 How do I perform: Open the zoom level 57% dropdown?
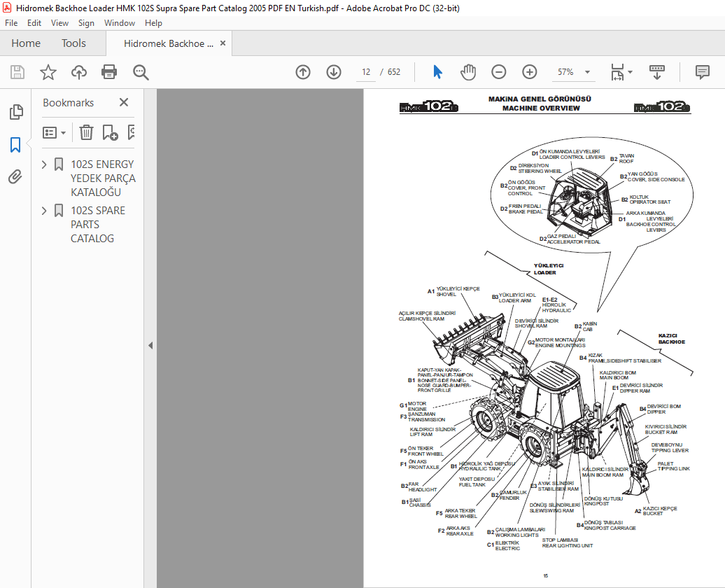point(587,71)
